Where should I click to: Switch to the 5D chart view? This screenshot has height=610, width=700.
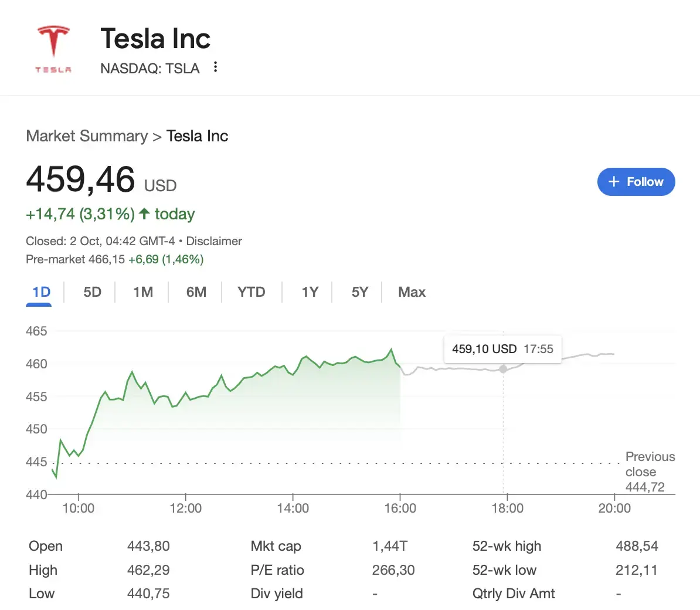(91, 292)
